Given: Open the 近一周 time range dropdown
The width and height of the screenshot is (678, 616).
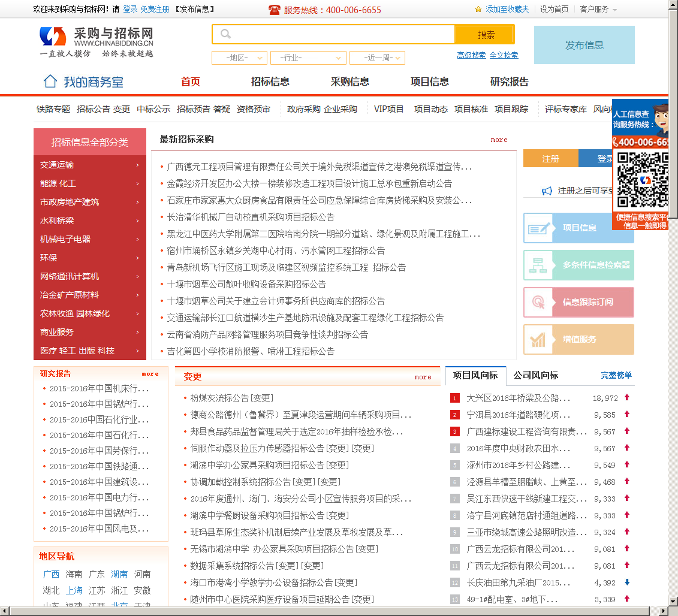Looking at the screenshot, I should tap(377, 58).
